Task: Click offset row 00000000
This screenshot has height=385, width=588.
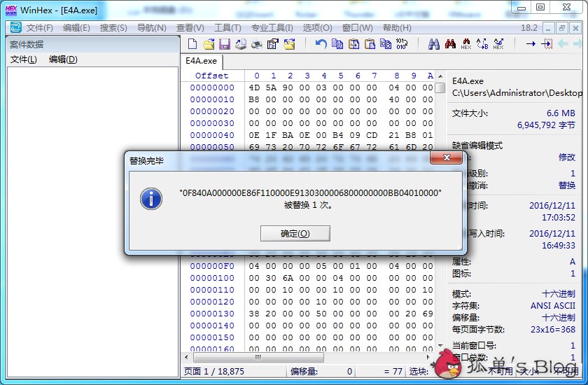Action: 212,87
